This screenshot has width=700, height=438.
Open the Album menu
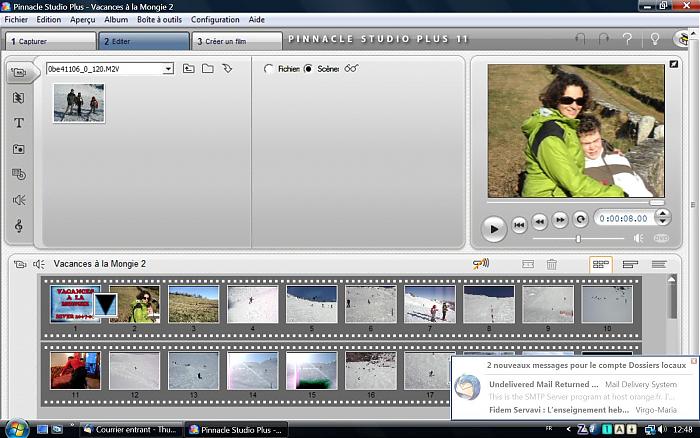[x=116, y=20]
